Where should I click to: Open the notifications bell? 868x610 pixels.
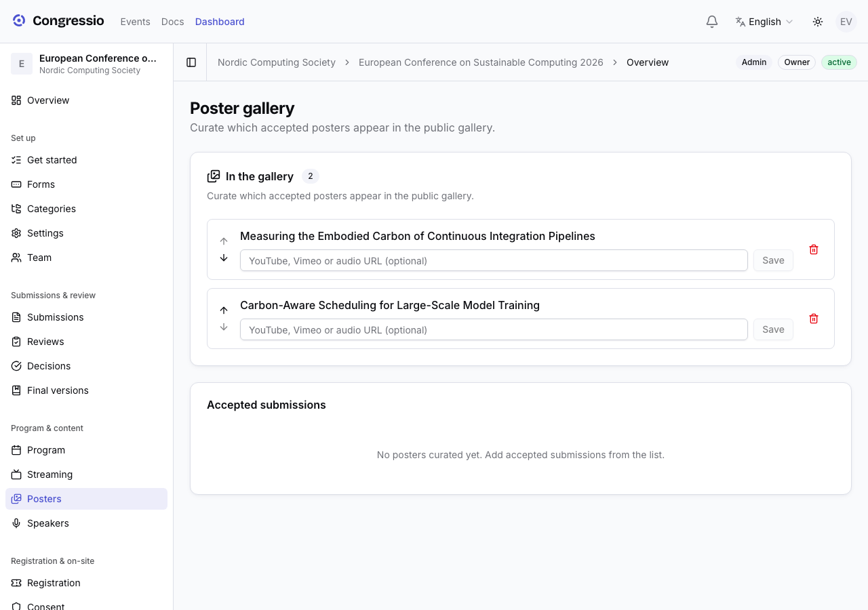pyautogui.click(x=712, y=22)
